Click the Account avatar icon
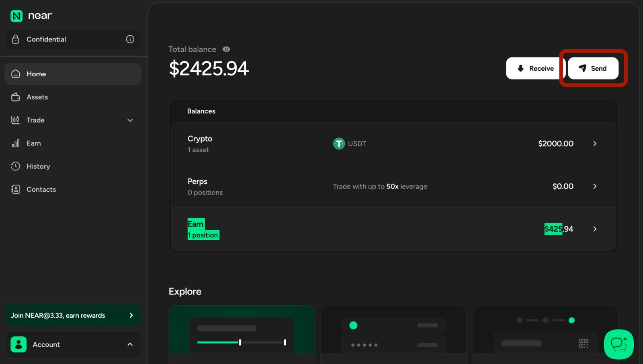This screenshot has height=364, width=643. 18,344
